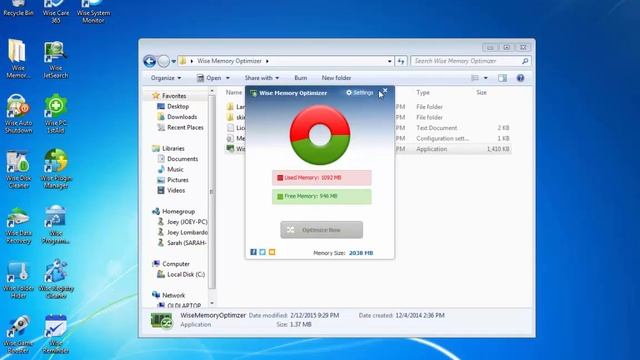This screenshot has height=360, width=640.
Task: Open recent locations dropdown arrow
Action: tap(173, 62)
